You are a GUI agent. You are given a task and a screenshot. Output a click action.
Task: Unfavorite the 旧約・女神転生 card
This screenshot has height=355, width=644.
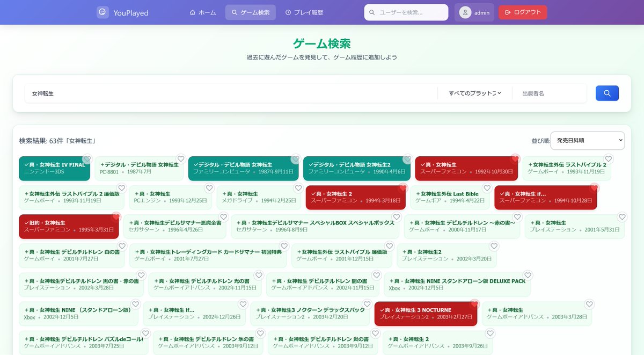click(x=116, y=217)
